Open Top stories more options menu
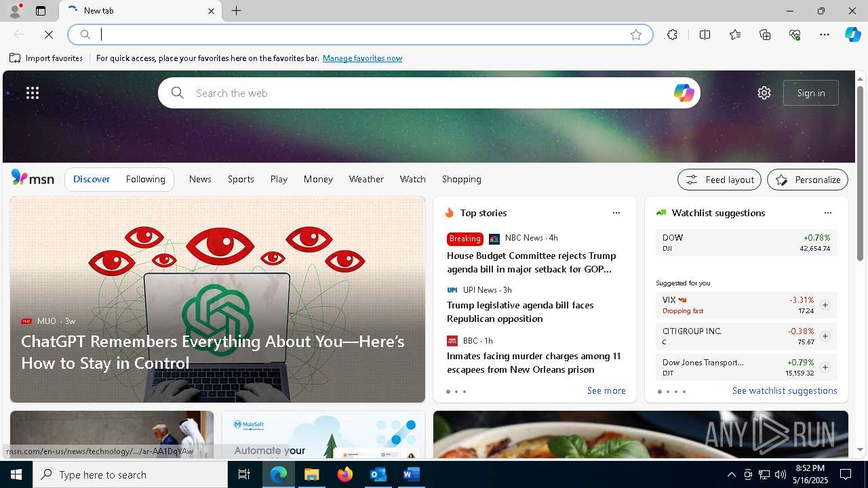 [x=616, y=213]
